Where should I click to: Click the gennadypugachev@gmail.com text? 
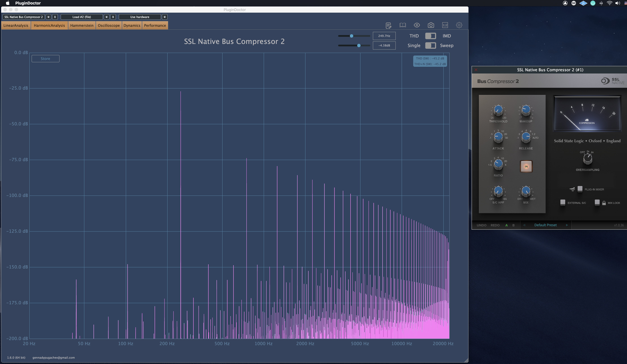pos(53,358)
